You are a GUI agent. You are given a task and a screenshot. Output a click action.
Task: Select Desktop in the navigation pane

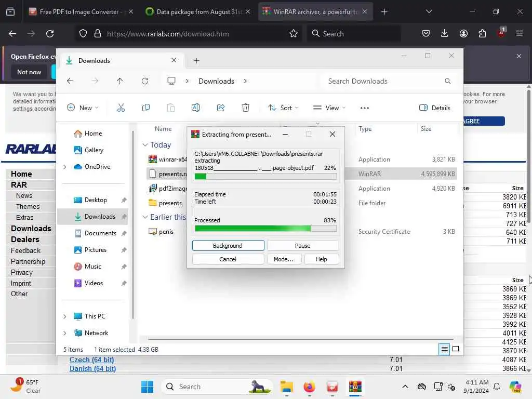96,200
